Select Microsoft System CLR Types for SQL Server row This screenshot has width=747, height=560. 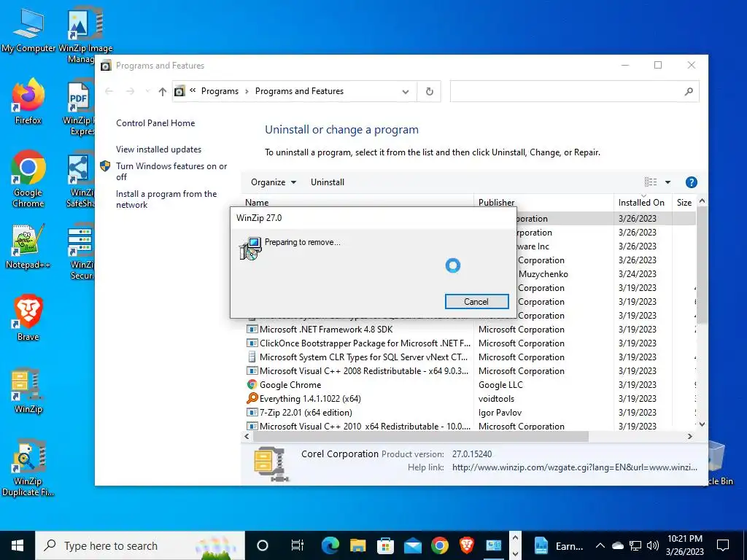pos(469,357)
